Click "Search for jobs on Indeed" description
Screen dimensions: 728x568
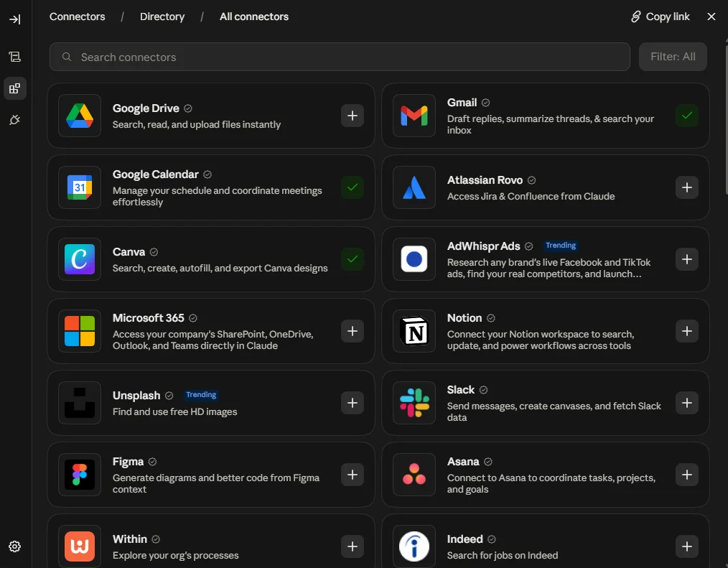coord(503,555)
